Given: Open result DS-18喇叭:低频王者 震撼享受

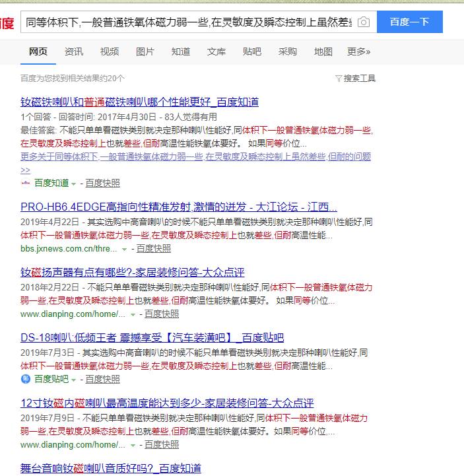Looking at the screenshot, I should tap(152, 337).
